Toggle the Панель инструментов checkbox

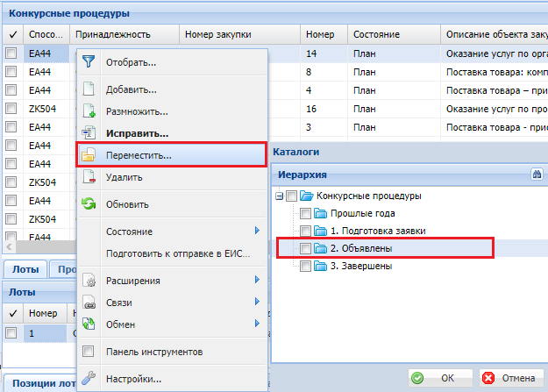tap(88, 352)
